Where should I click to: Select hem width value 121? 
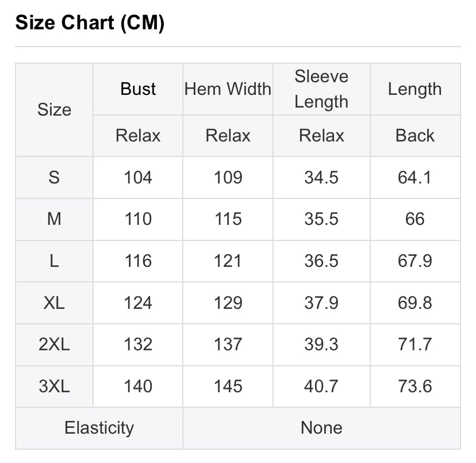coord(228,261)
